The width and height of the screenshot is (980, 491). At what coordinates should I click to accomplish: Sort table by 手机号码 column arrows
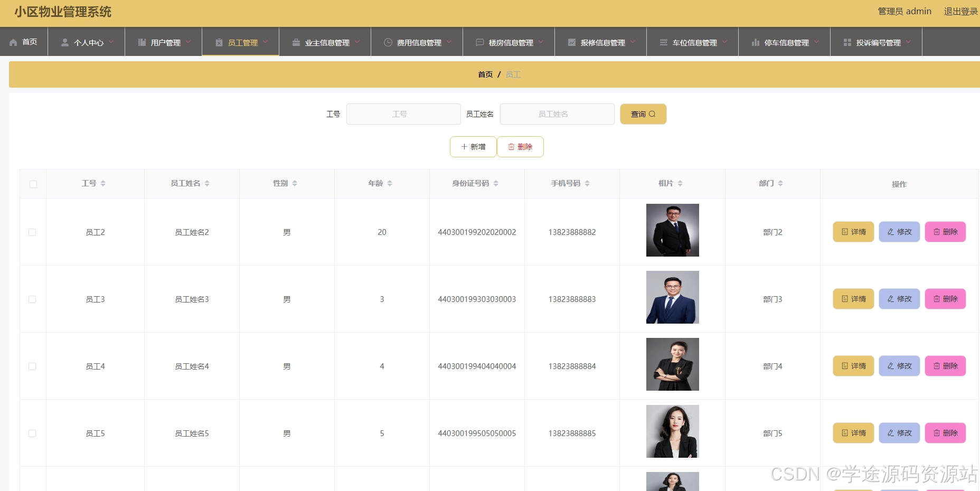(x=587, y=183)
